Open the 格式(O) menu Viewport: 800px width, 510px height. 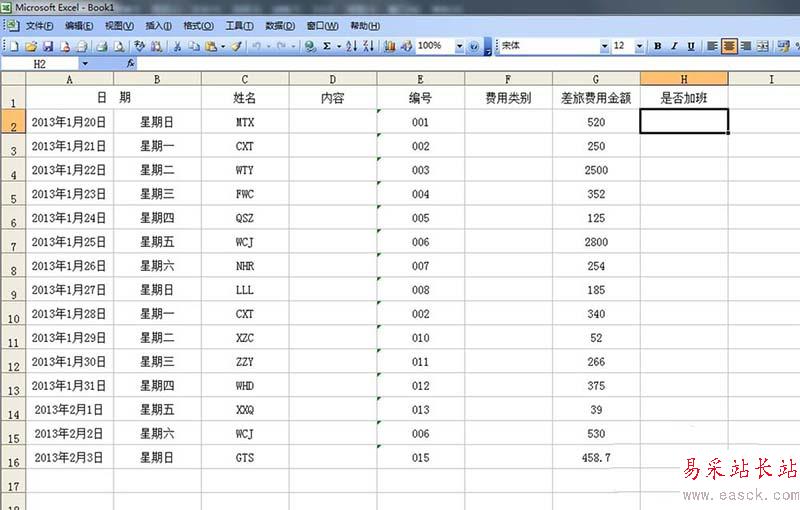198,26
